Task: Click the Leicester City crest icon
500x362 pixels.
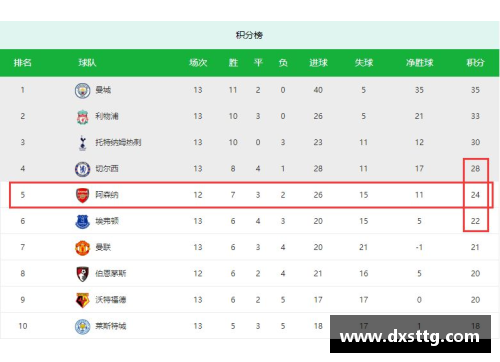Action: 82,326
